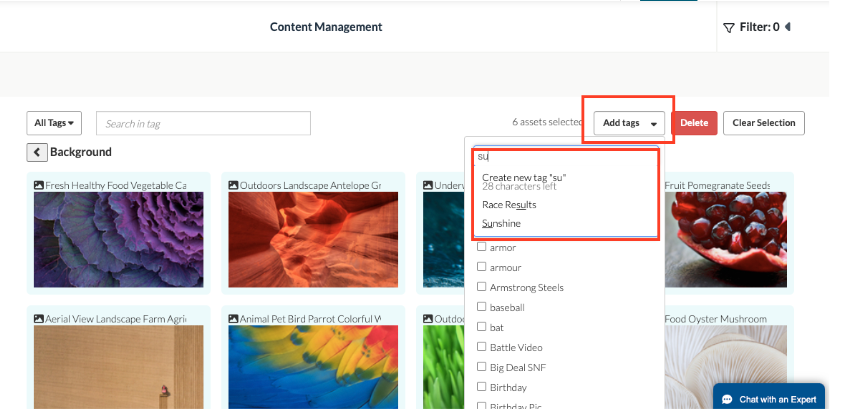850x410 pixels.
Task: Select the oyster mushroom thumbnail
Action: (x=725, y=367)
